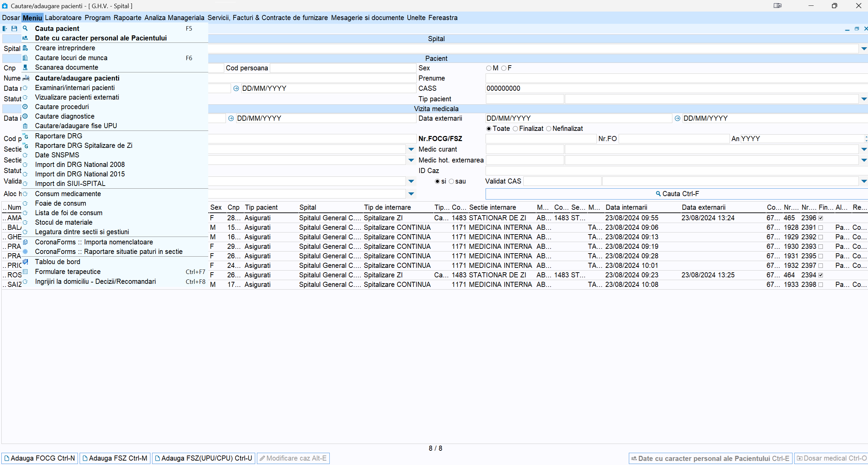Click the calendar arrow icon beside Data externarii second date

pos(677,118)
